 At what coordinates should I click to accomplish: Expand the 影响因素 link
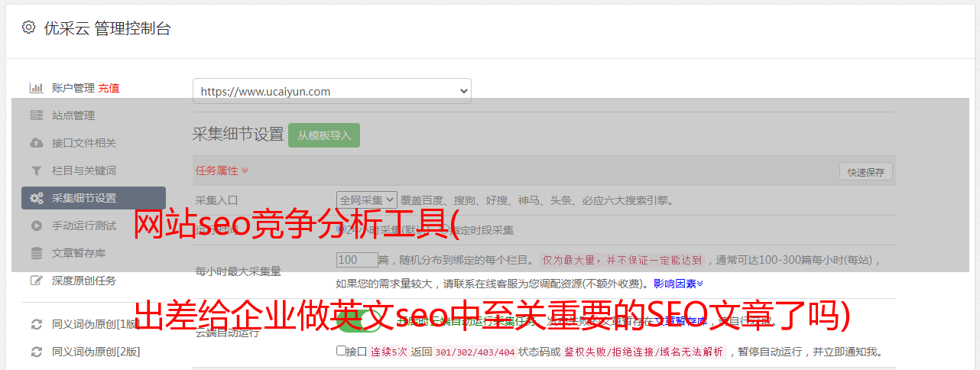pyautogui.click(x=678, y=284)
